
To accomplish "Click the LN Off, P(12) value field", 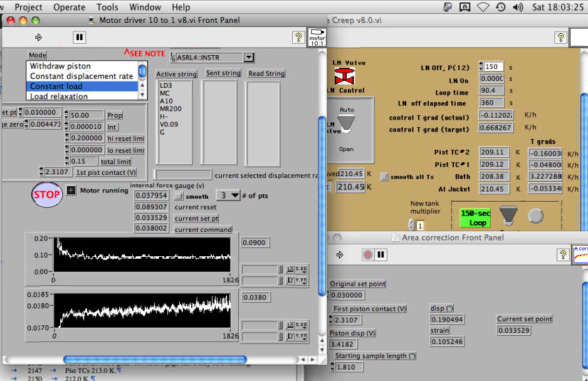I will click(495, 67).
